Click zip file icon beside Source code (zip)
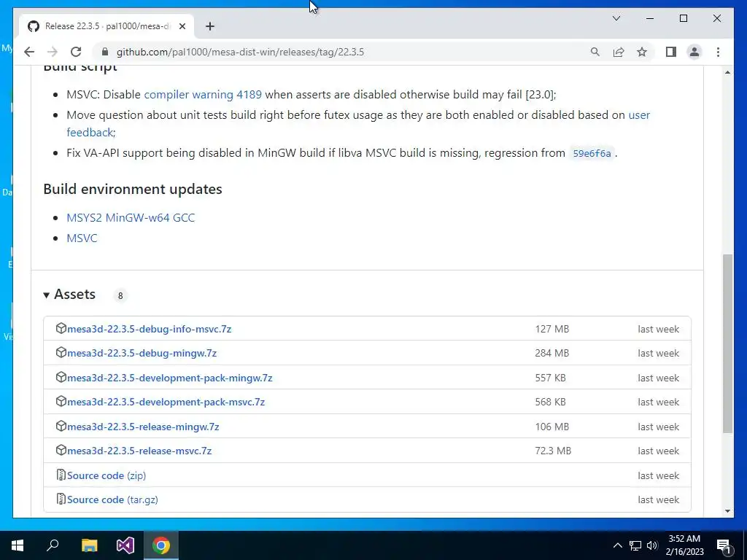The image size is (747, 560). tap(61, 475)
